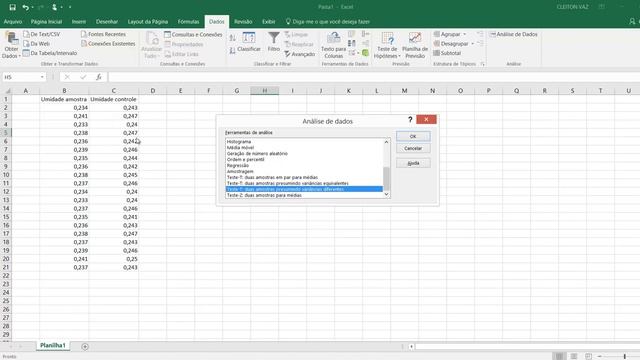Click the list scroll-down arrow
This screenshot has height=360, width=640.
tap(386, 195)
